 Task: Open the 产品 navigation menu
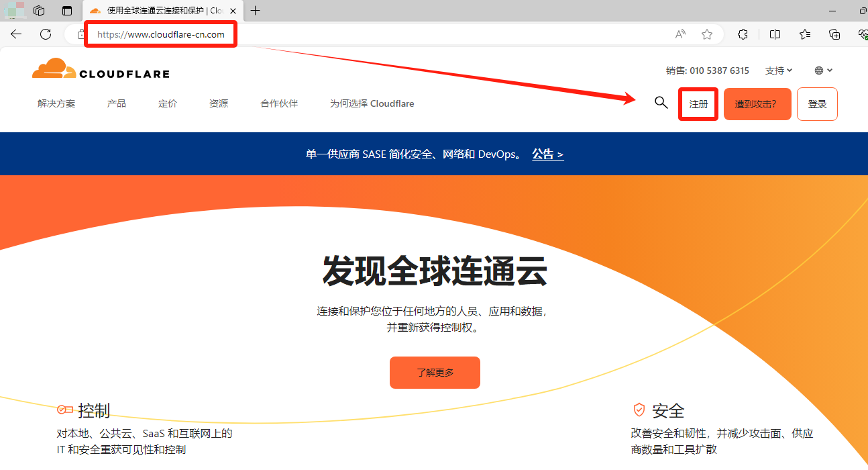pos(117,103)
